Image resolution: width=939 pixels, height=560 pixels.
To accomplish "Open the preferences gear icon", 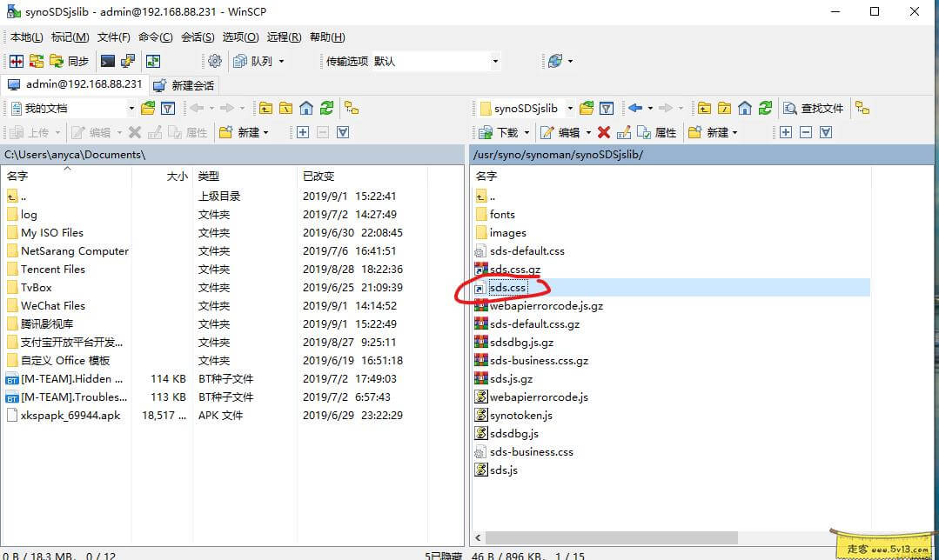I will tap(214, 61).
